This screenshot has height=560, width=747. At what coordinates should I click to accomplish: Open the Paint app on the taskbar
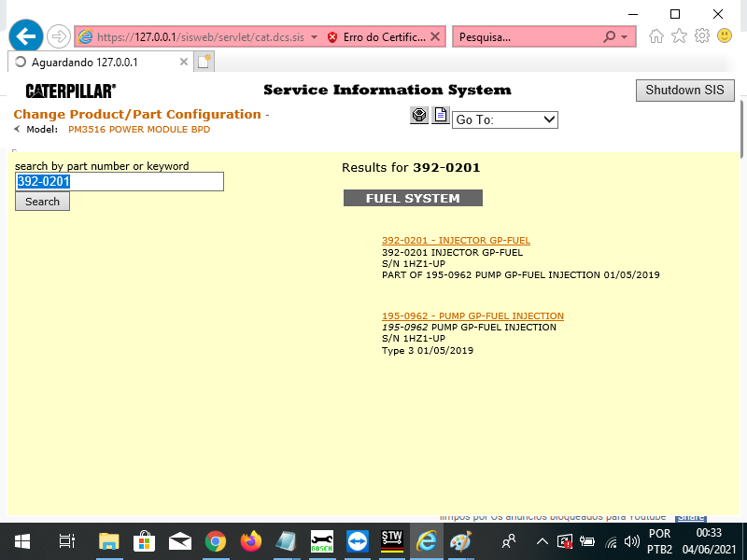(461, 541)
